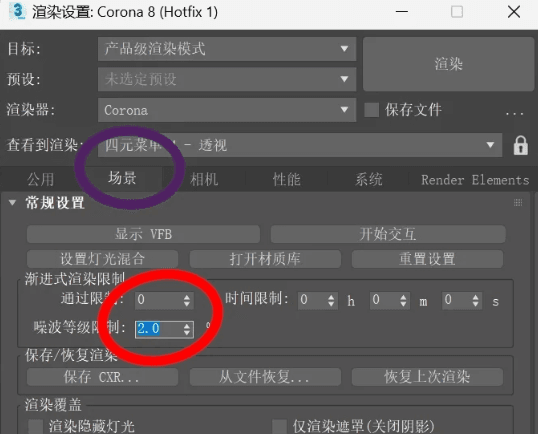Click the 开始交互 button
Image resolution: width=538 pixels, height=434 pixels.
(388, 234)
